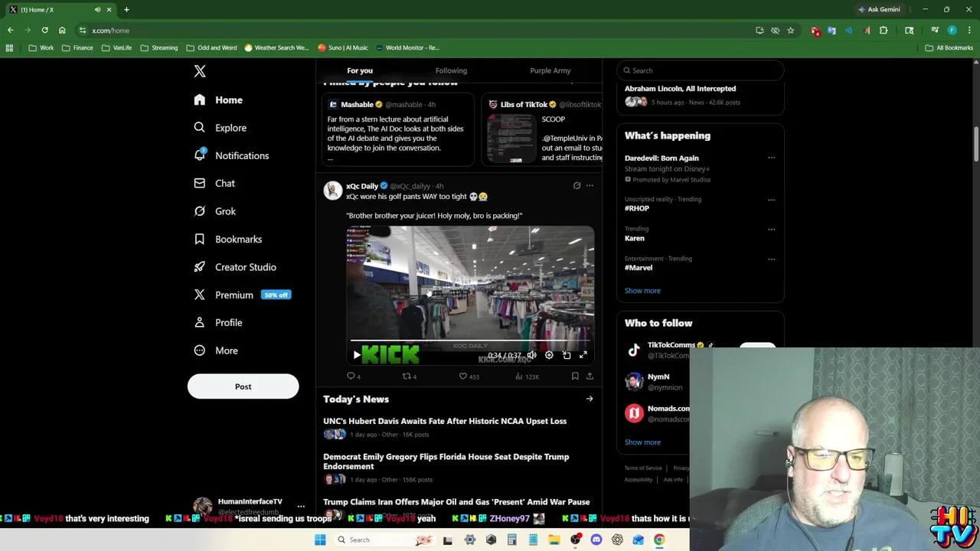
Task: Seek on video progress bar
Action: pyautogui.click(x=469, y=341)
